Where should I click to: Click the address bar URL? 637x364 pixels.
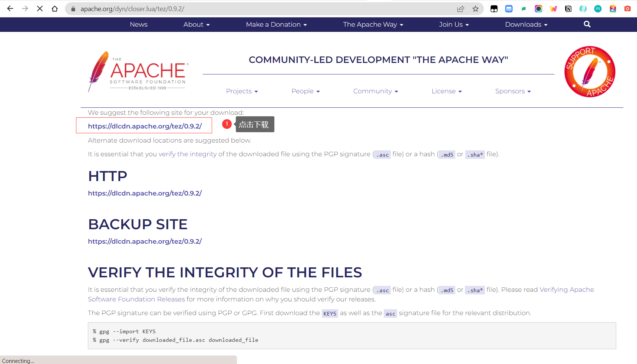[132, 9]
